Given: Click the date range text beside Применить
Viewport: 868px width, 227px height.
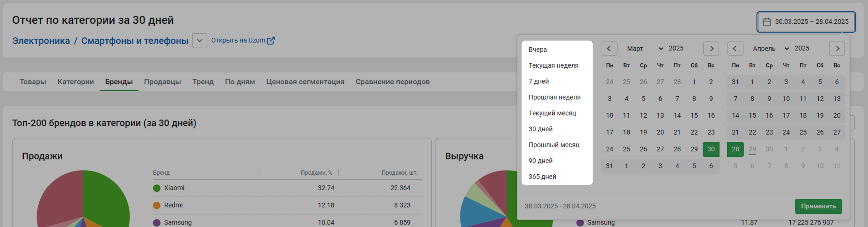Looking at the screenshot, I should tap(560, 206).
